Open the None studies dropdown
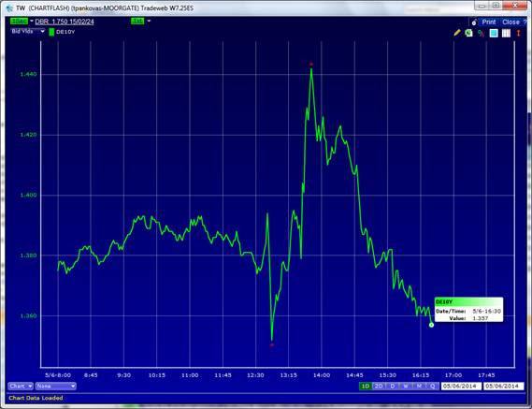532x409 pixels. [56, 387]
